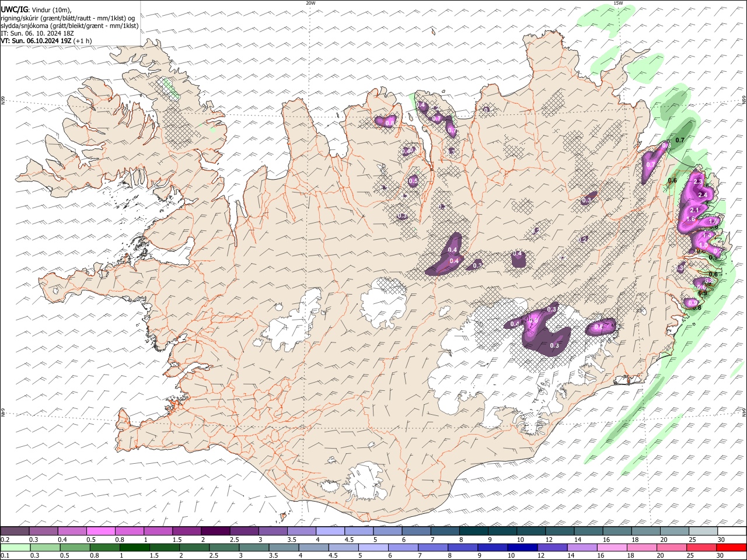Pick the red-pink rain legend swatch labeled 25

(x=701, y=547)
